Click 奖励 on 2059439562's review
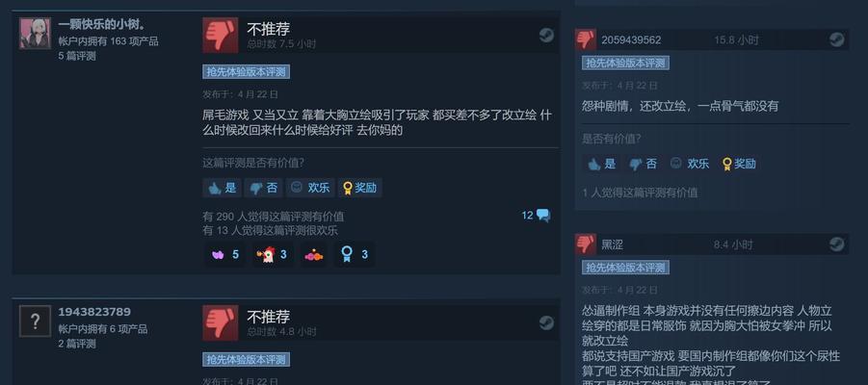 (739, 164)
